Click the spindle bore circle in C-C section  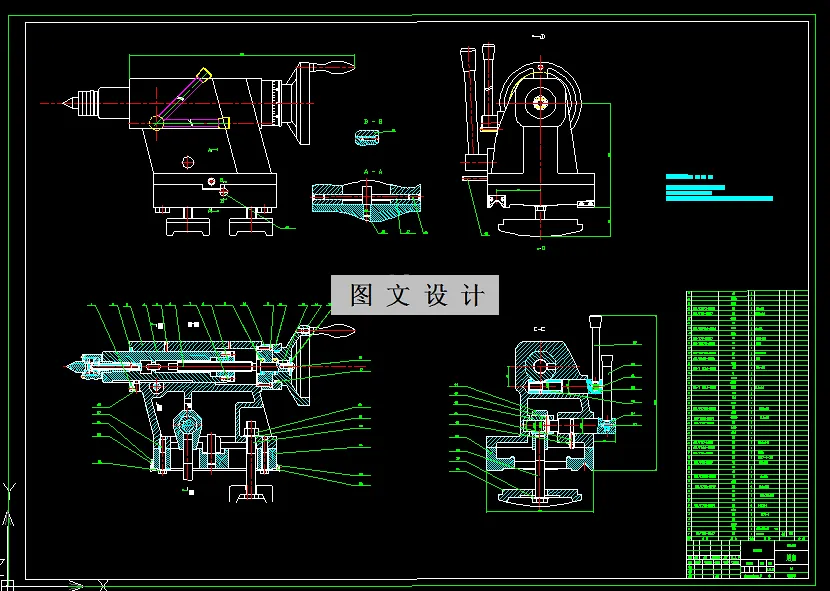(540, 366)
